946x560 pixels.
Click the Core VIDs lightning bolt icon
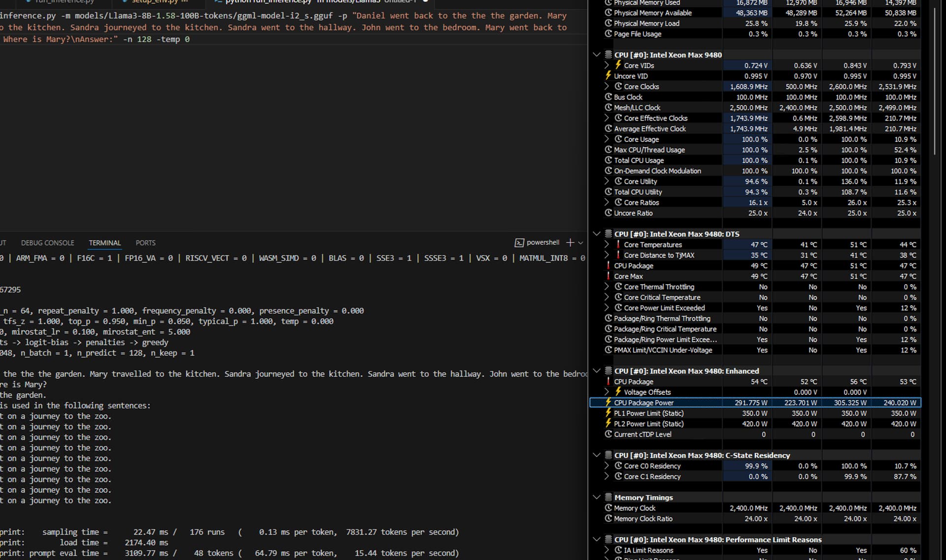click(618, 65)
